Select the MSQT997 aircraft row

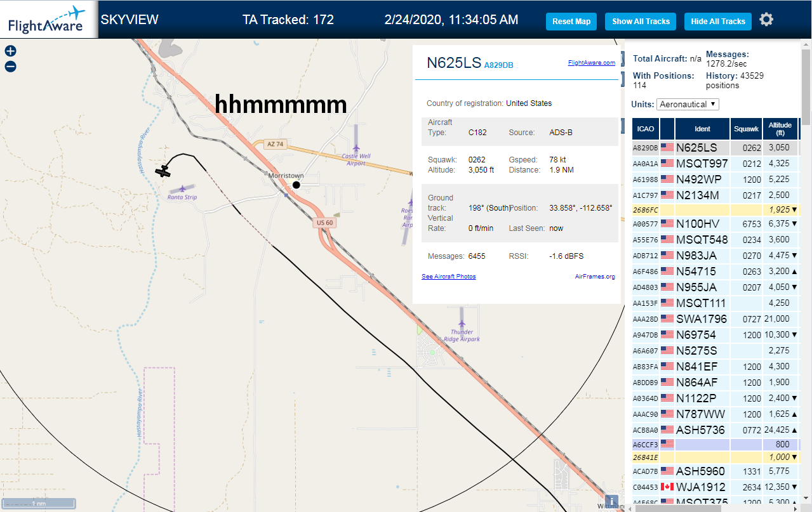click(x=715, y=164)
